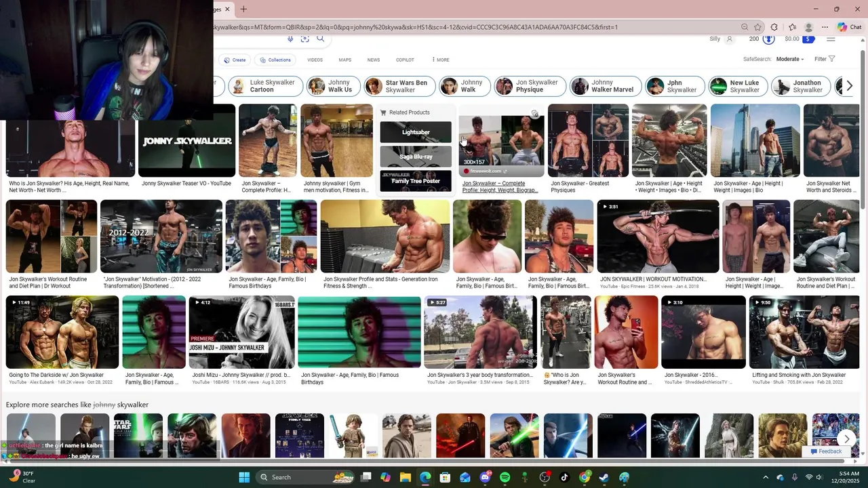
Task: Switch to the MAPS tab
Action: pos(345,60)
